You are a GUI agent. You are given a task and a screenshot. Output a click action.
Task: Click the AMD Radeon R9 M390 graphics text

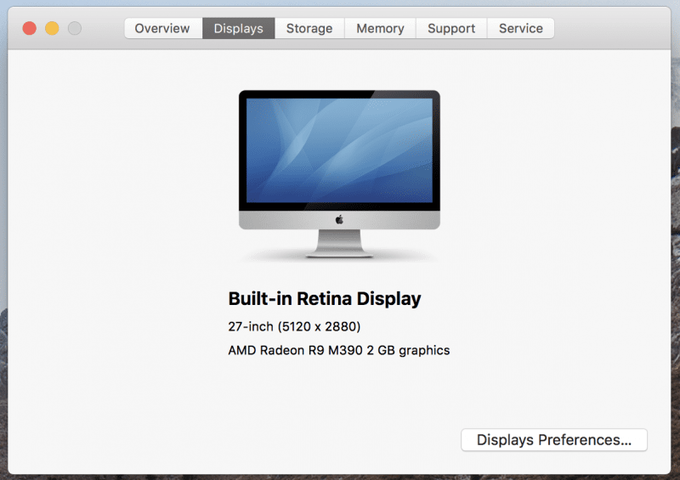pyautogui.click(x=339, y=350)
